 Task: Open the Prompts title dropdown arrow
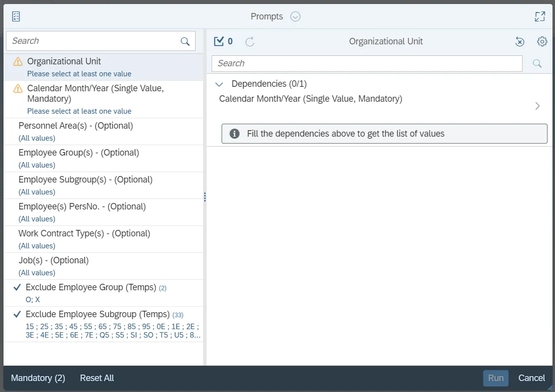pyautogui.click(x=295, y=16)
